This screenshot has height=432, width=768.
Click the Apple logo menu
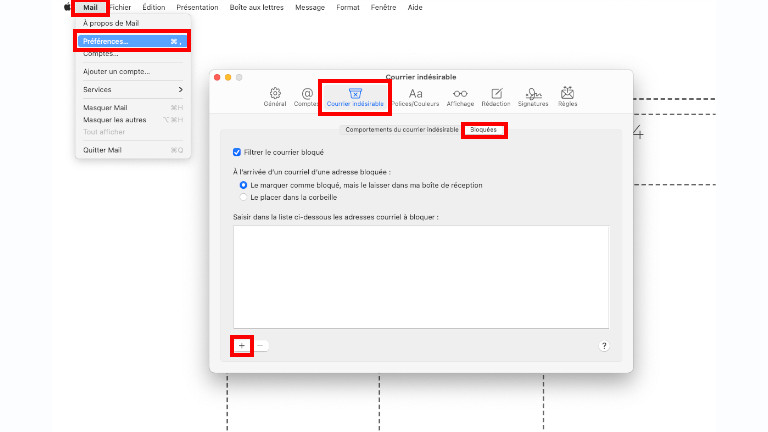coord(67,7)
